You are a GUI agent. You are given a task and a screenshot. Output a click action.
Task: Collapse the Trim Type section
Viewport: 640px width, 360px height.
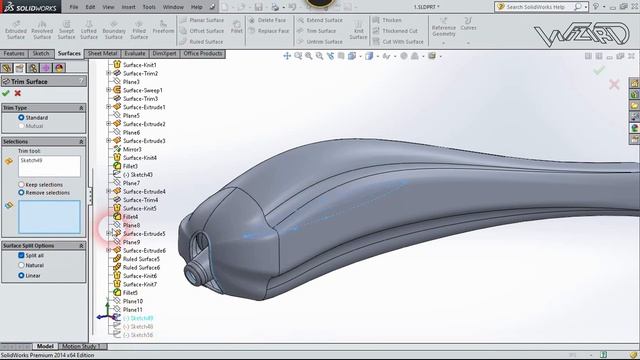(81, 108)
